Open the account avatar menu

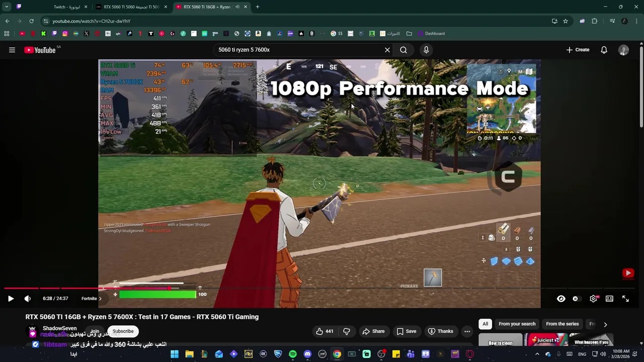623,50
